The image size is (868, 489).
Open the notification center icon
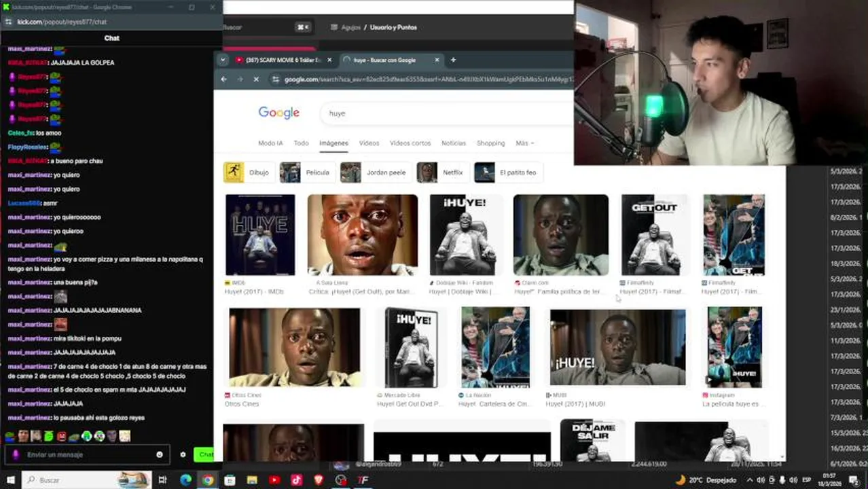pos(854,480)
